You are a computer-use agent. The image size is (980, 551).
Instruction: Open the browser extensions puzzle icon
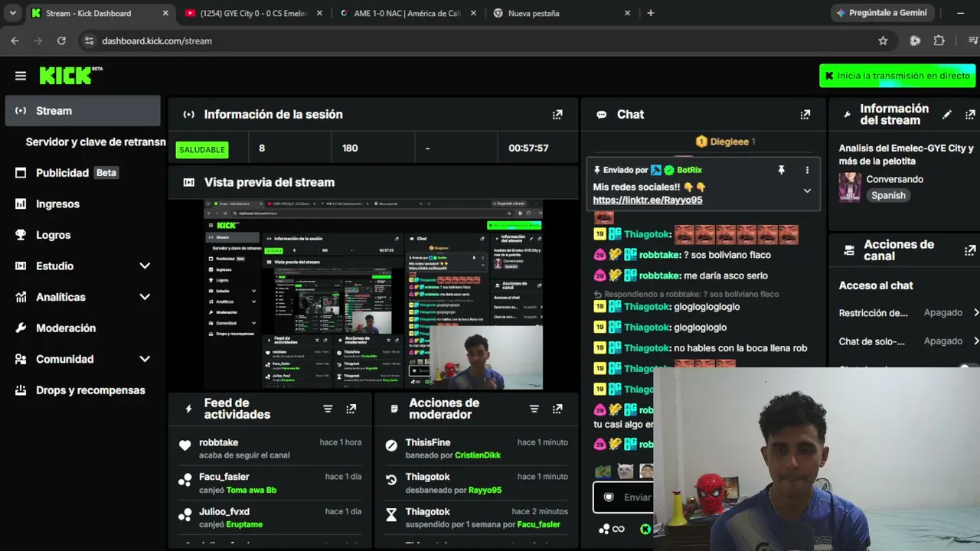pyautogui.click(x=939, y=41)
